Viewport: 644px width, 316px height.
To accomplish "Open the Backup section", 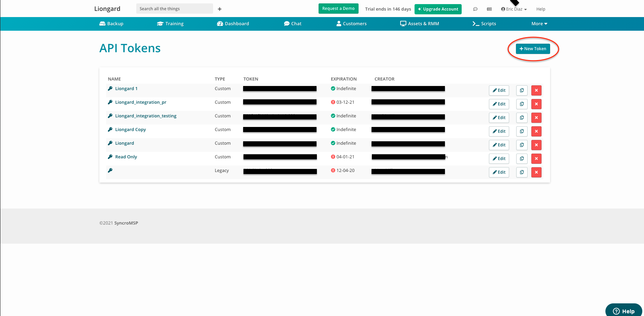I will click(111, 24).
